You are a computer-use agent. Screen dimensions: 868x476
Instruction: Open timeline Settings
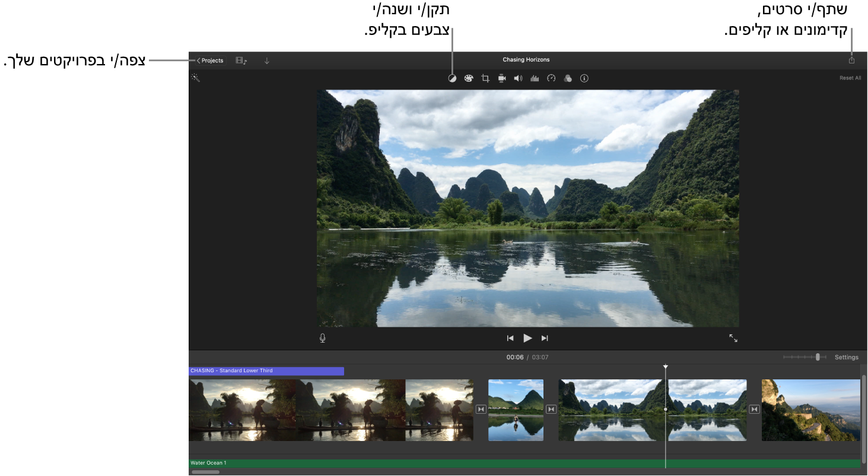(x=846, y=357)
